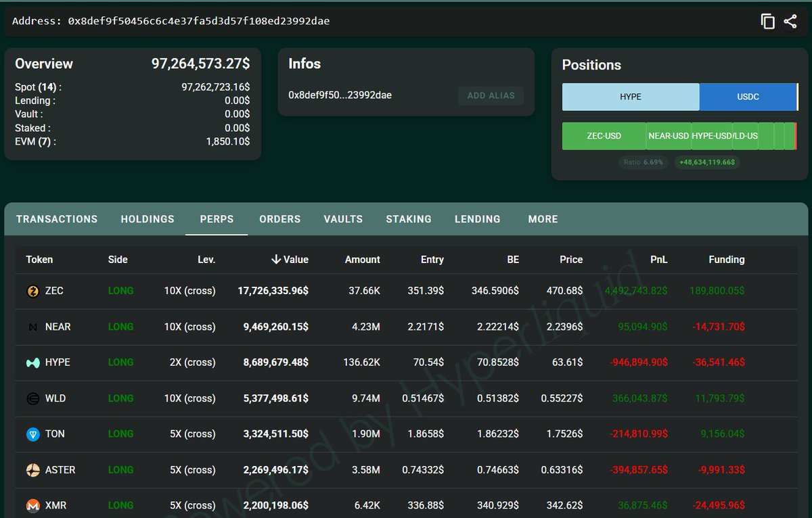Click the ASTER break-even 0.74663$
The width and height of the screenshot is (812, 518).
coord(498,470)
